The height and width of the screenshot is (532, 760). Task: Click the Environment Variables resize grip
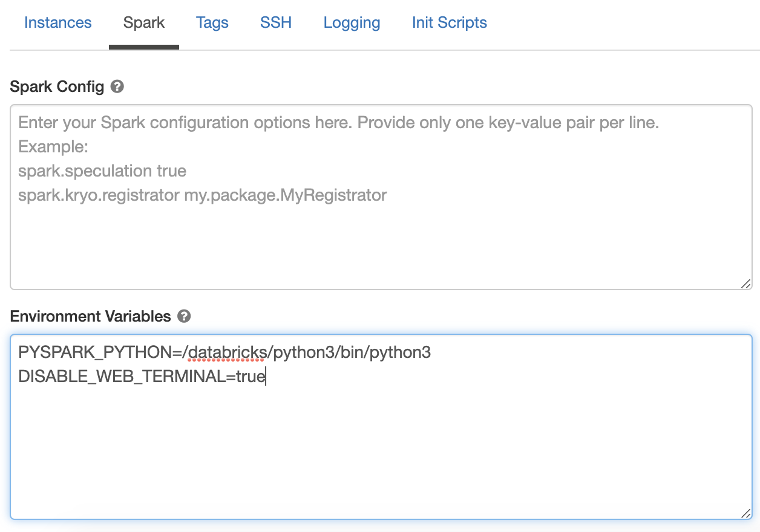click(x=745, y=514)
